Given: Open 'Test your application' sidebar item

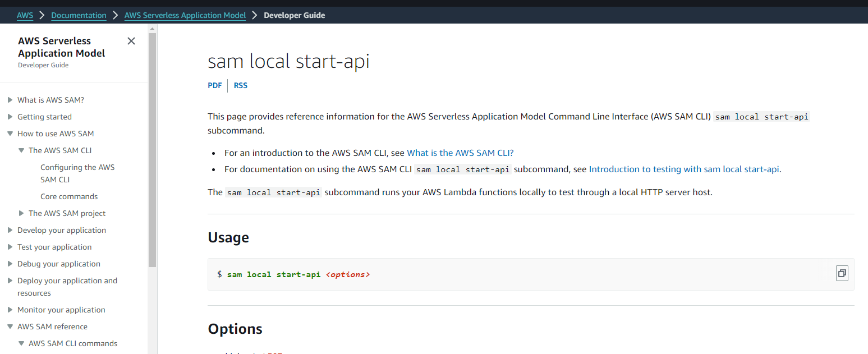Looking at the screenshot, I should (54, 247).
